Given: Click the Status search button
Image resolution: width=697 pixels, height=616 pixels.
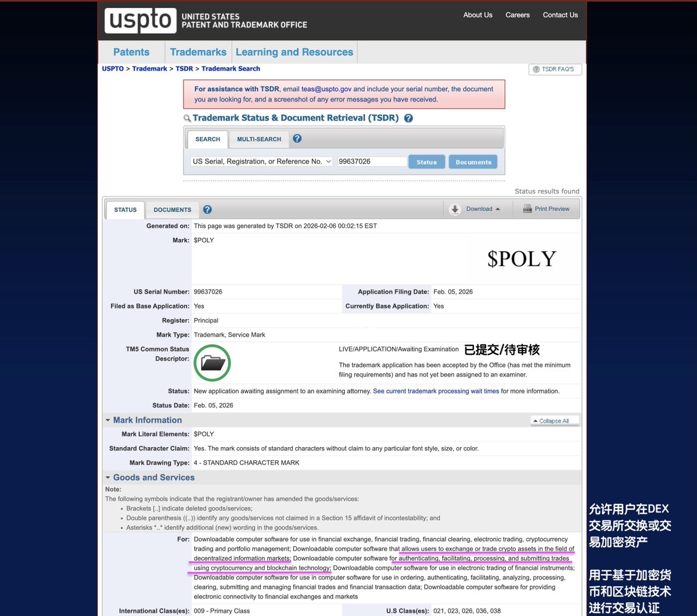Looking at the screenshot, I should point(426,162).
